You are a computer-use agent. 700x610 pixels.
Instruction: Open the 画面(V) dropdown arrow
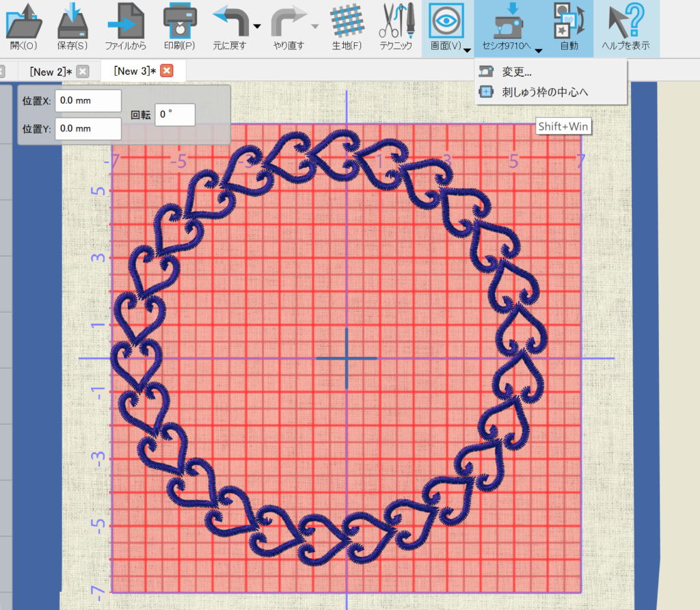[x=467, y=50]
